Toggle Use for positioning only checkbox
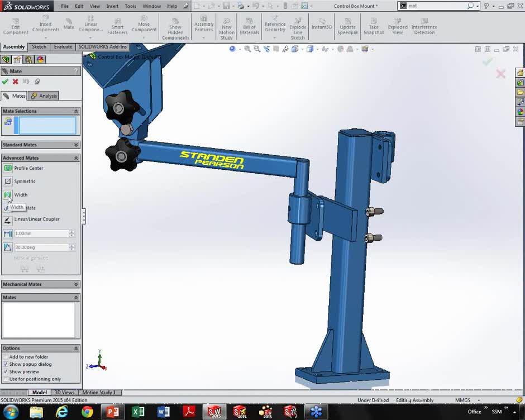Image resolution: width=525 pixels, height=420 pixels. tap(6, 379)
